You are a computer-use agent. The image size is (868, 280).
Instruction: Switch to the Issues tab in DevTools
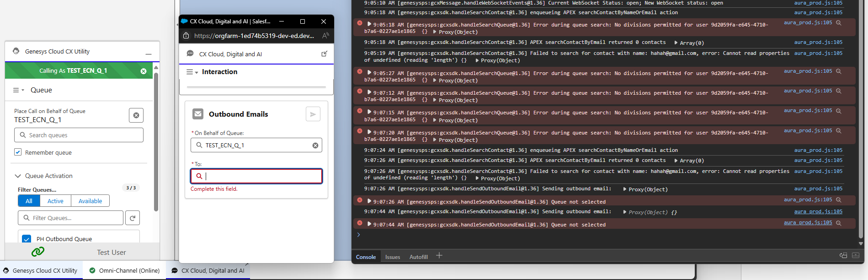393,257
